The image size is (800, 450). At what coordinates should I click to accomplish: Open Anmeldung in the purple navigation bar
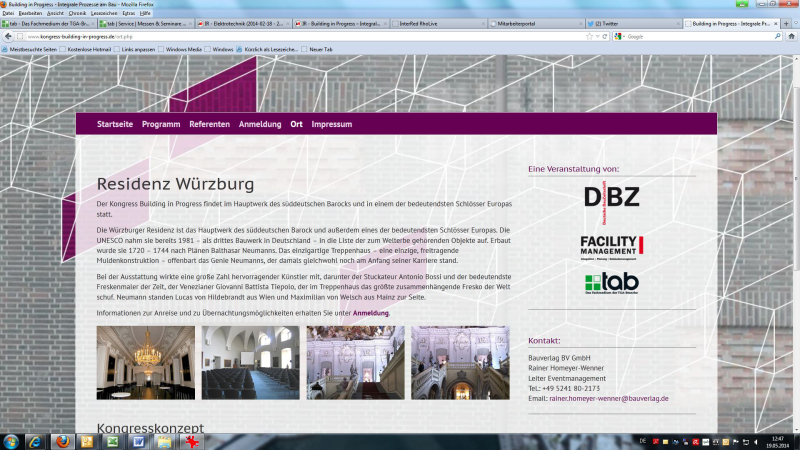pyautogui.click(x=260, y=124)
